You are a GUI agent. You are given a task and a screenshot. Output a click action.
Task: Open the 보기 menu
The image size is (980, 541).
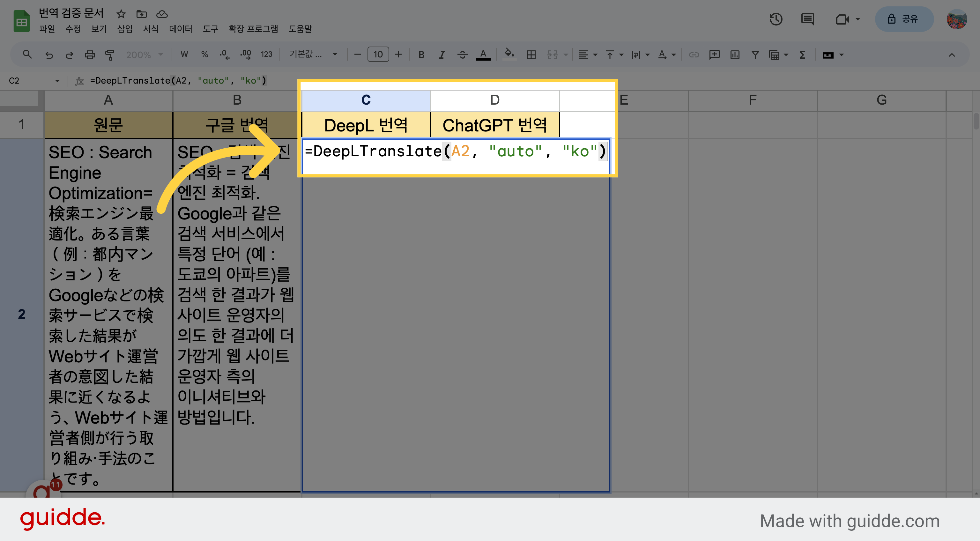coord(99,29)
